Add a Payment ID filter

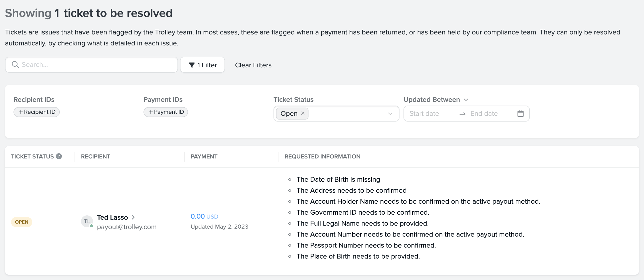pos(166,112)
